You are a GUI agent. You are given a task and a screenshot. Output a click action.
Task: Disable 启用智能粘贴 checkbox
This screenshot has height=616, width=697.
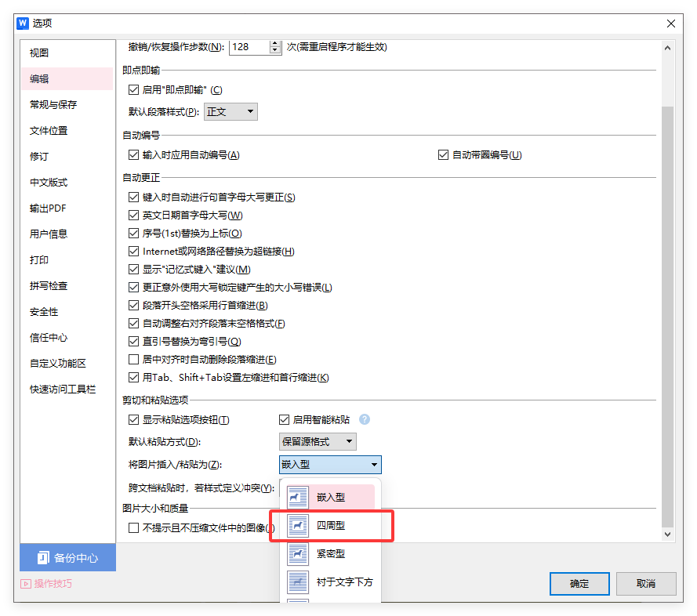pyautogui.click(x=283, y=419)
